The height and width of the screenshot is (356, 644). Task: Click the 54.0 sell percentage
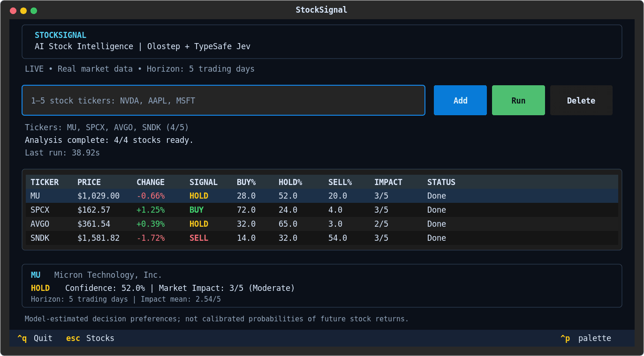tap(338, 238)
